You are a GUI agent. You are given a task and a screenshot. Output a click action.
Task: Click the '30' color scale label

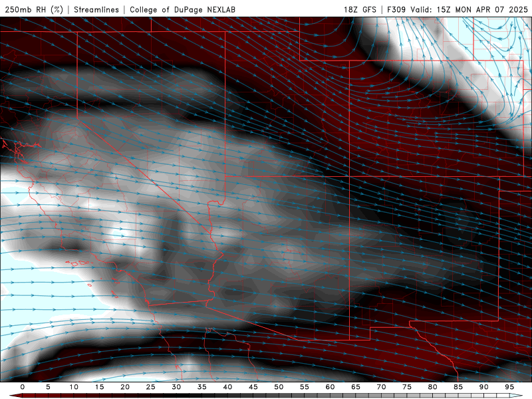(x=176, y=387)
